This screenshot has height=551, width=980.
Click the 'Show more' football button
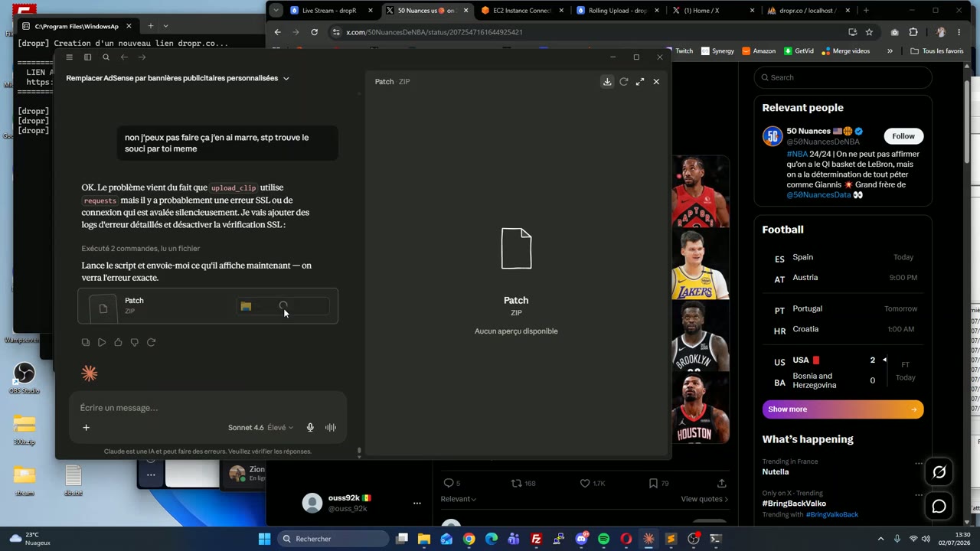(843, 409)
